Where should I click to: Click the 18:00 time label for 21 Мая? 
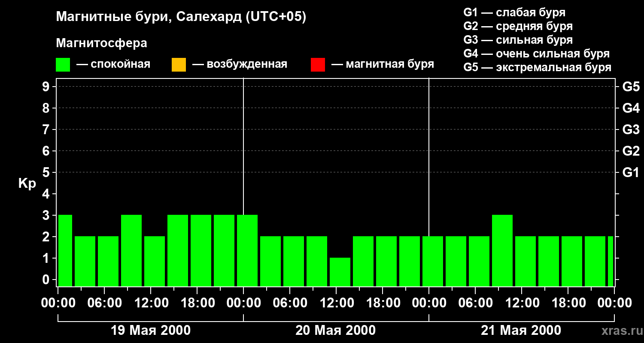coord(568,303)
